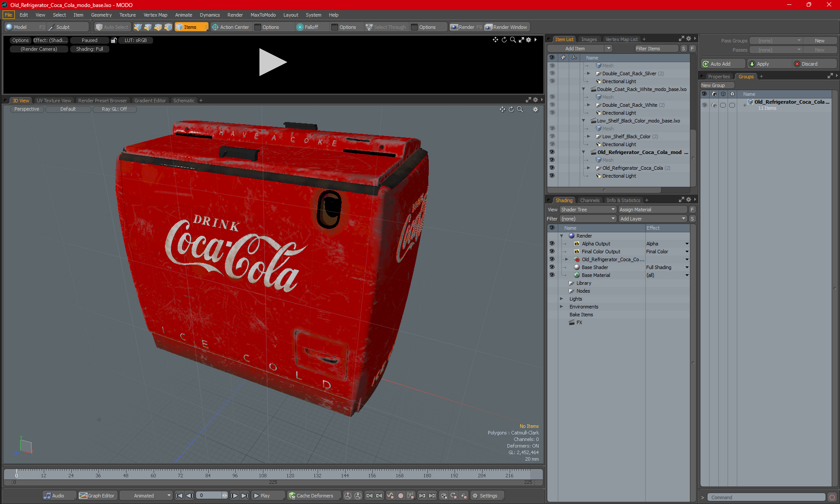Open the Geometry menu

point(101,15)
